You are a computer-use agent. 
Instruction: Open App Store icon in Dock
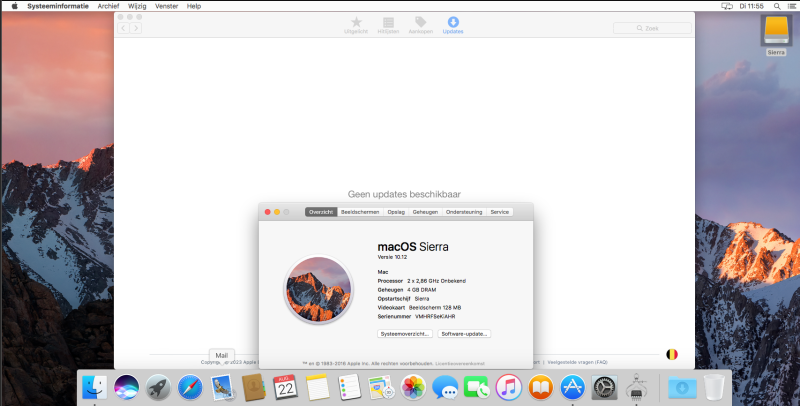click(572, 388)
